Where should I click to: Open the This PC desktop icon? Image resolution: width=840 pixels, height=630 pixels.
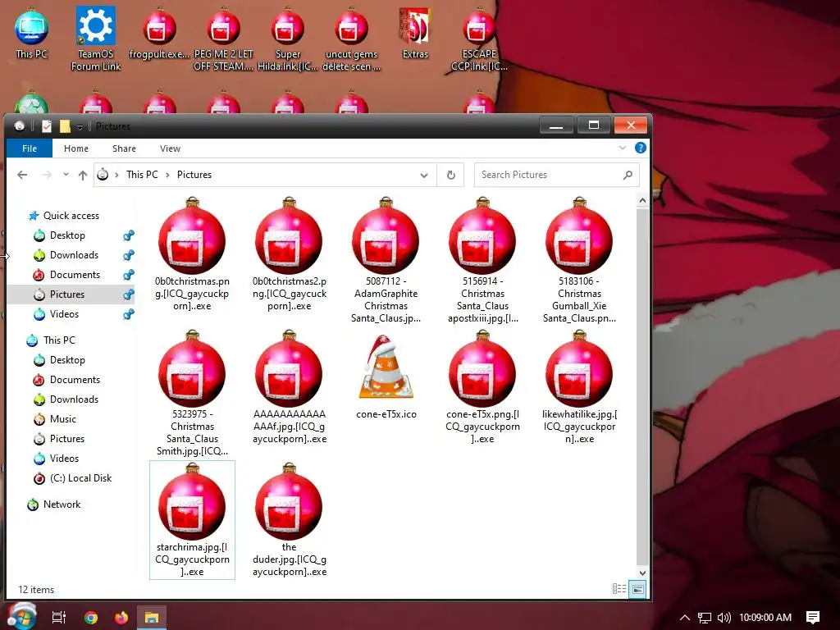pyautogui.click(x=31, y=33)
